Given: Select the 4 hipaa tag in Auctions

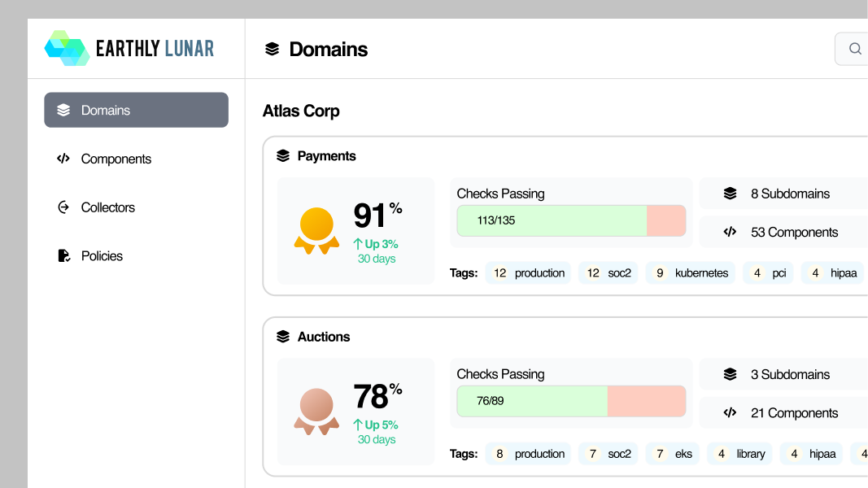Looking at the screenshot, I should (x=811, y=454).
